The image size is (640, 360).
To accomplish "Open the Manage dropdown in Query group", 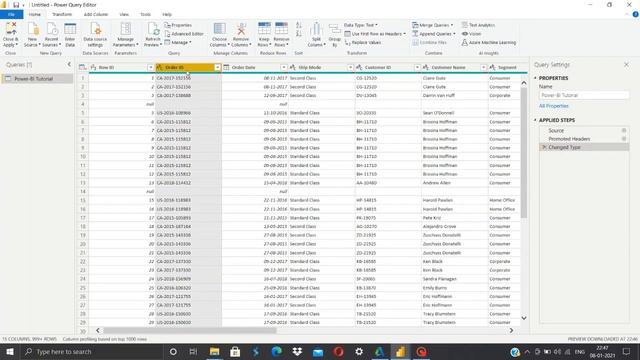I will point(178,42).
